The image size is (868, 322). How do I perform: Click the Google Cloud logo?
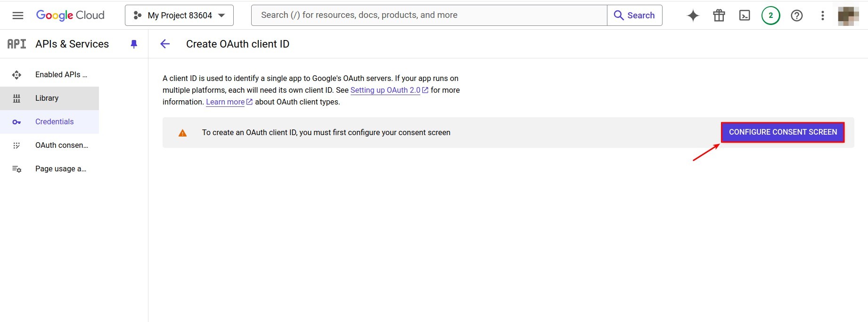pyautogui.click(x=70, y=16)
